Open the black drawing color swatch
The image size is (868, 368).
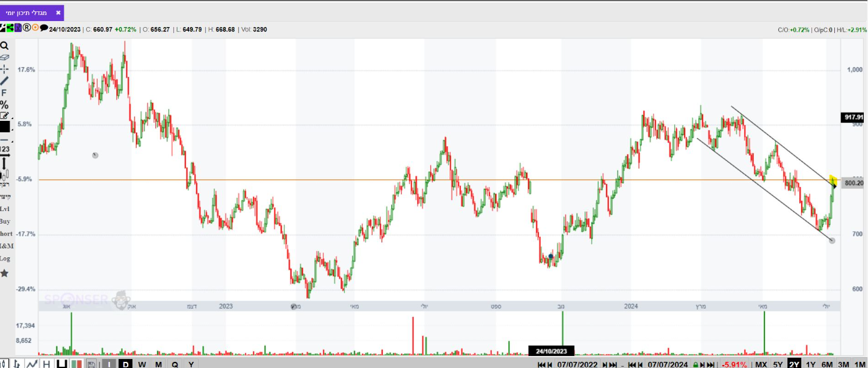click(5, 127)
